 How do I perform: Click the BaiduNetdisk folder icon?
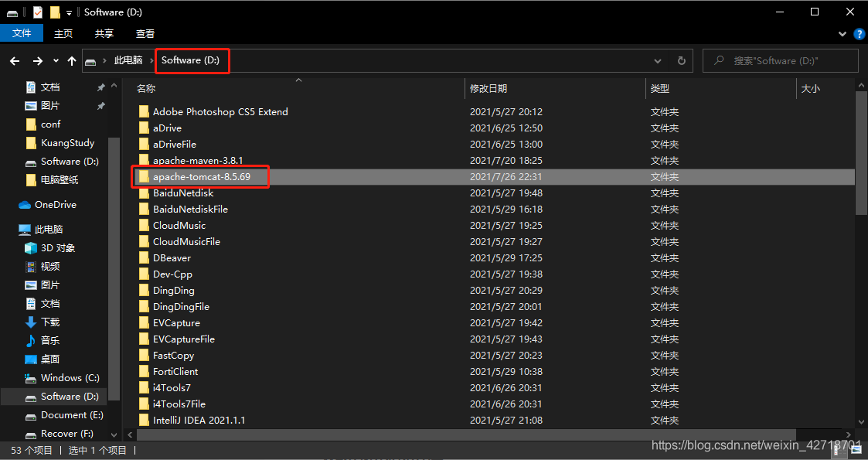144,193
